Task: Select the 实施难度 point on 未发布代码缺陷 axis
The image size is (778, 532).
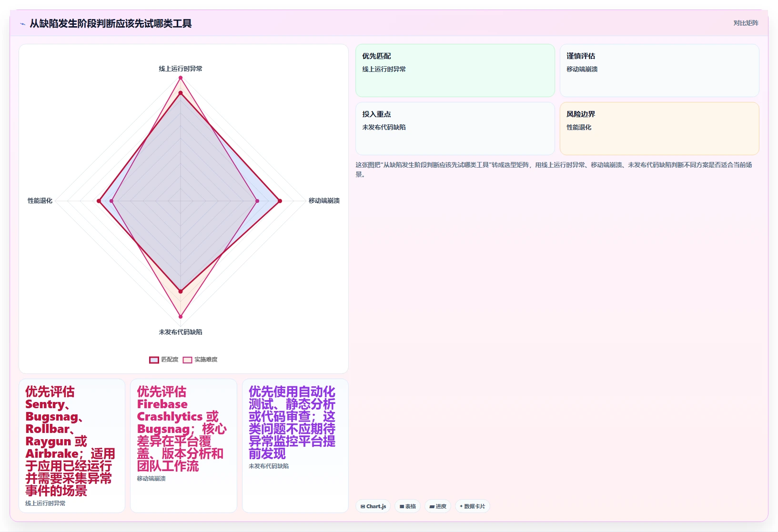Action: tap(181, 316)
